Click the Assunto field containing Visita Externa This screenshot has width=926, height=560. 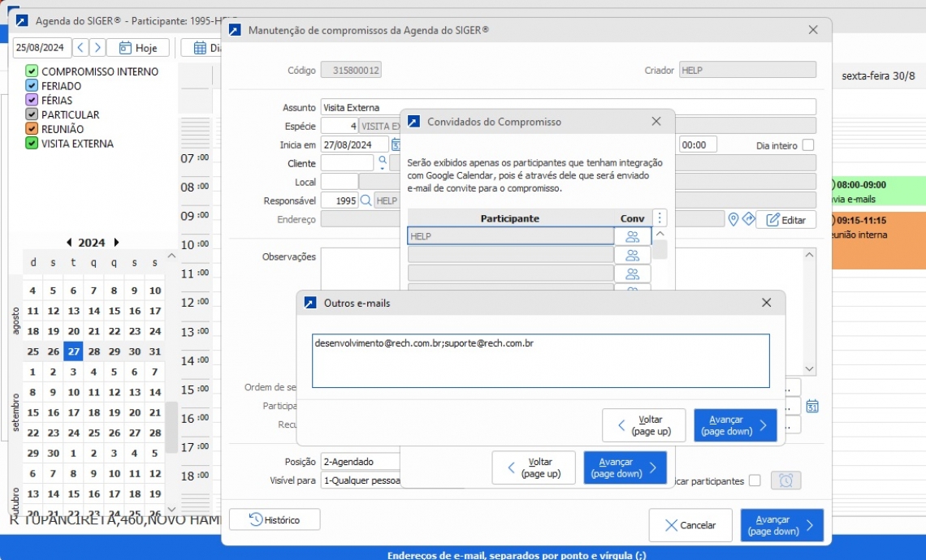[x=568, y=107]
